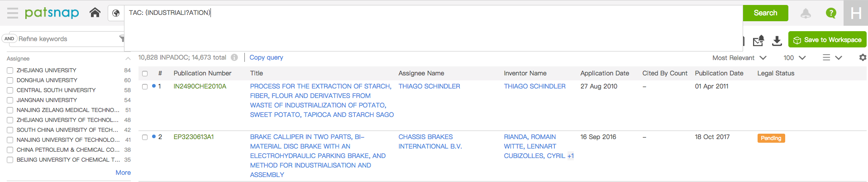Click the email alert icon
Viewport: 868px width, 182px height.
pos(758,41)
